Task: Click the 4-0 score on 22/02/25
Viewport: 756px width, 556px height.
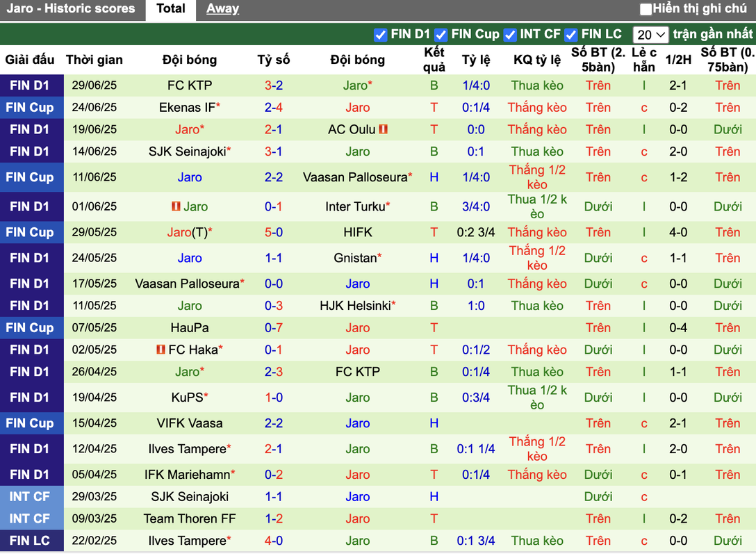Action: pyautogui.click(x=273, y=541)
